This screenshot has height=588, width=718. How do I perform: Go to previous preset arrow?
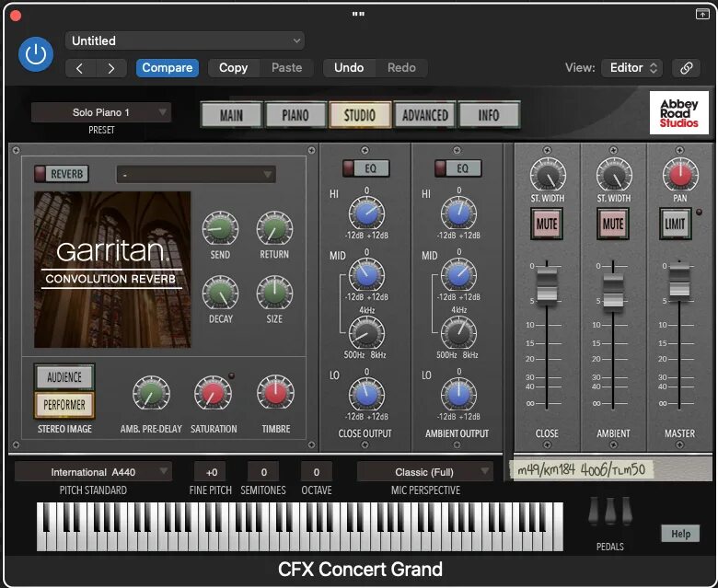(80, 68)
